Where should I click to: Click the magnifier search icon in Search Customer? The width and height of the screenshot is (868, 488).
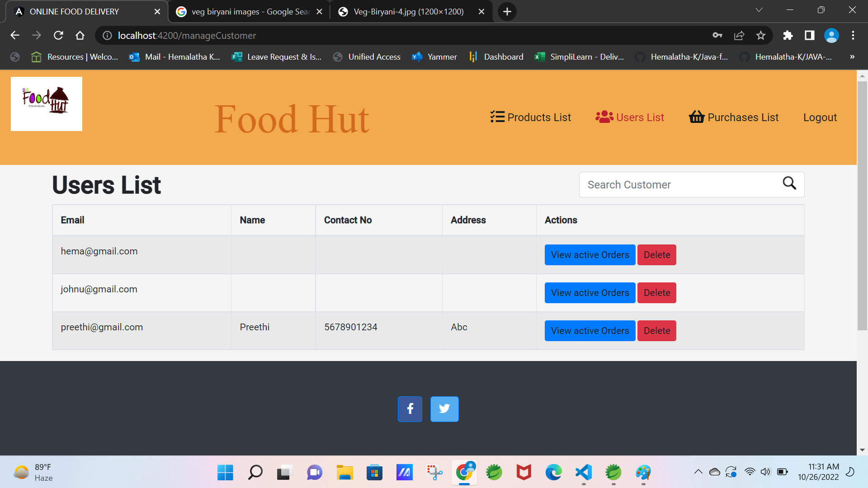pos(789,183)
